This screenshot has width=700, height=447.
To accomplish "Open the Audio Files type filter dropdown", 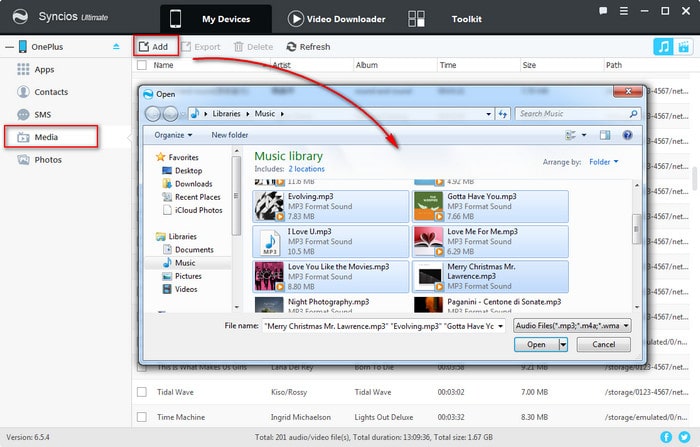I will 572,326.
